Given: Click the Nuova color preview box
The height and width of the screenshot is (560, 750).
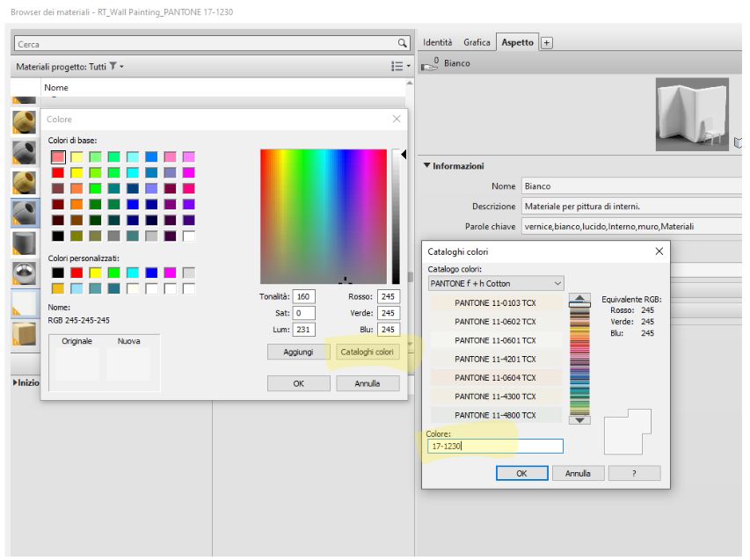Looking at the screenshot, I should click(x=128, y=364).
